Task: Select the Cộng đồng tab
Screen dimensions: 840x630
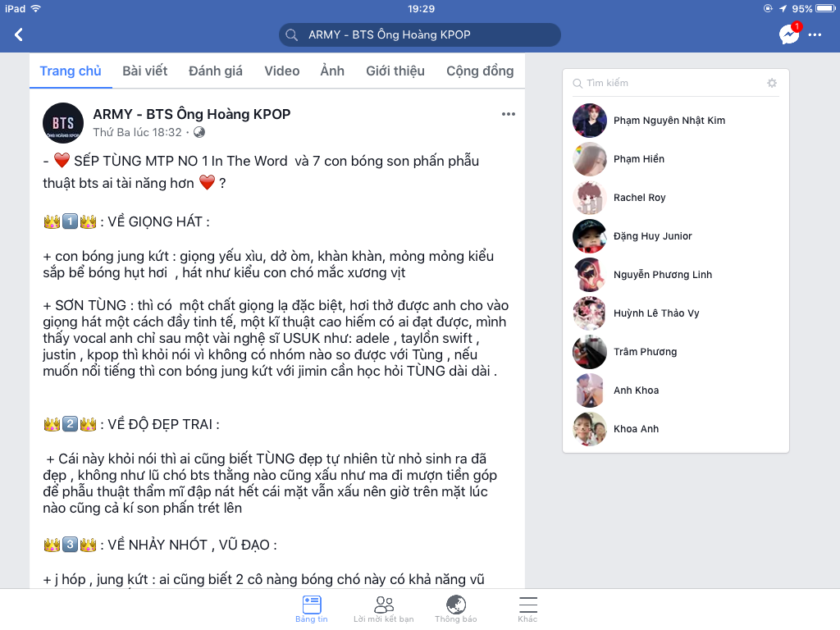Action: [480, 71]
